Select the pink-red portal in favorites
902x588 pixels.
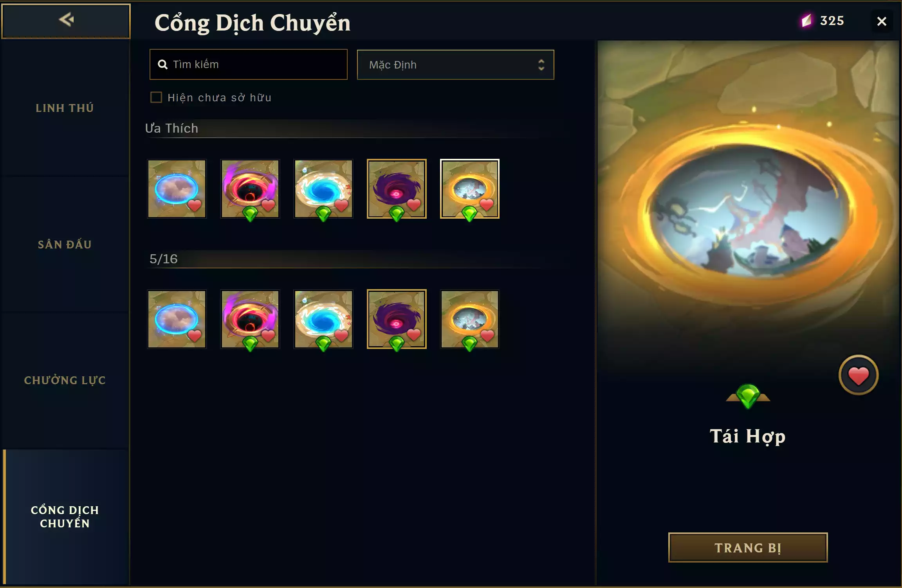250,189
